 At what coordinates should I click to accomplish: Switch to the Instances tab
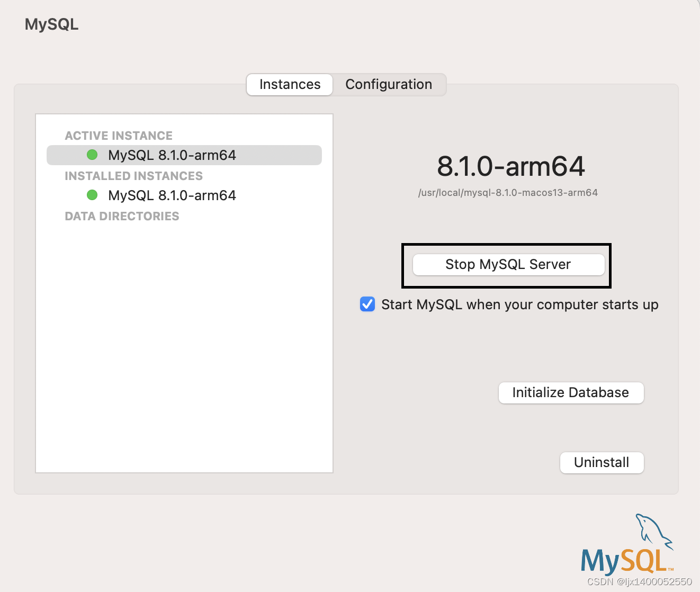click(290, 85)
